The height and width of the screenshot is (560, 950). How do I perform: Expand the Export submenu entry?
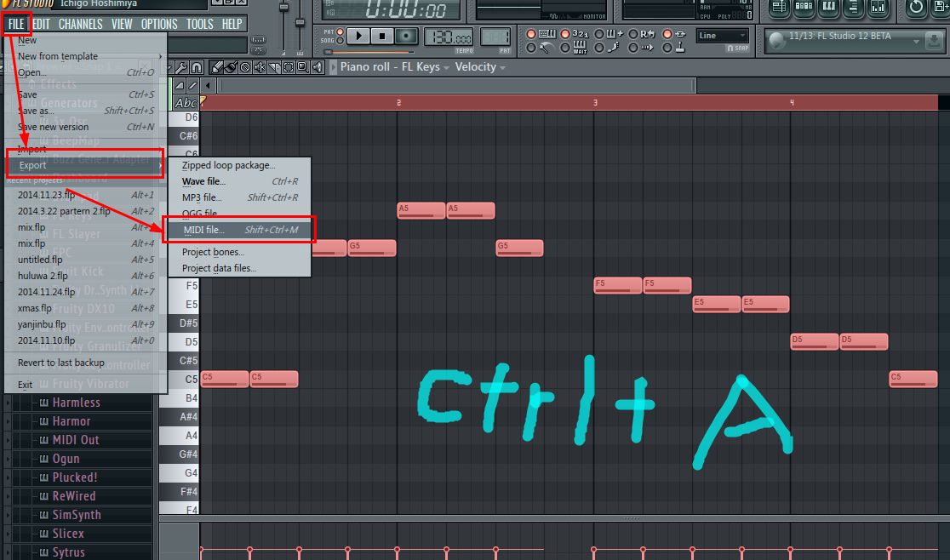85,165
